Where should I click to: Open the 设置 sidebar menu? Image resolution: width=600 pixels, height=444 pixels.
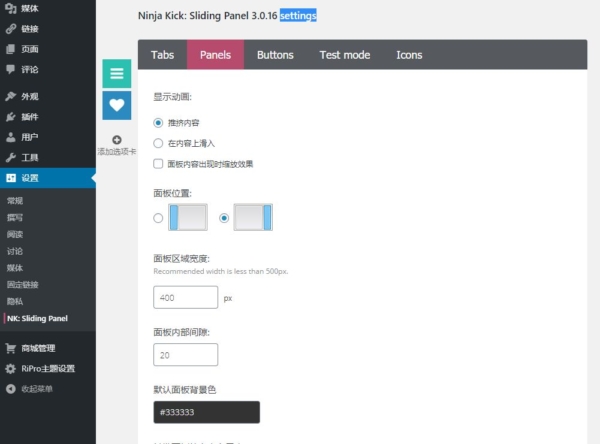click(x=48, y=178)
